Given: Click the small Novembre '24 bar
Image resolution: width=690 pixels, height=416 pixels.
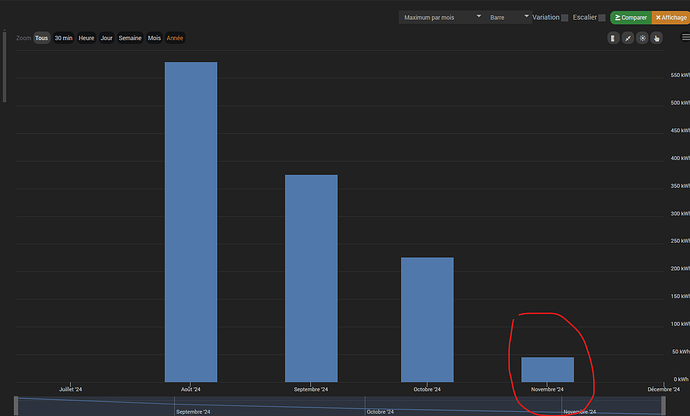Looking at the screenshot, I should click(547, 369).
